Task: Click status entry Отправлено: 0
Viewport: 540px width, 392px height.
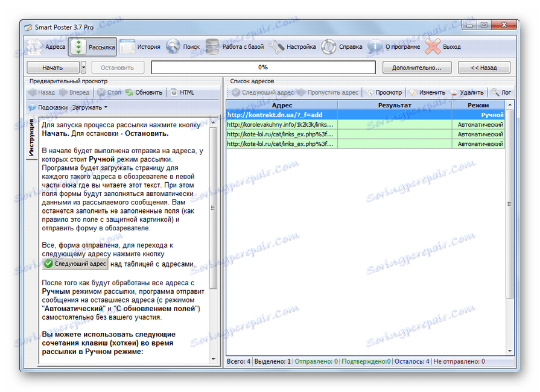Action: click(316, 361)
